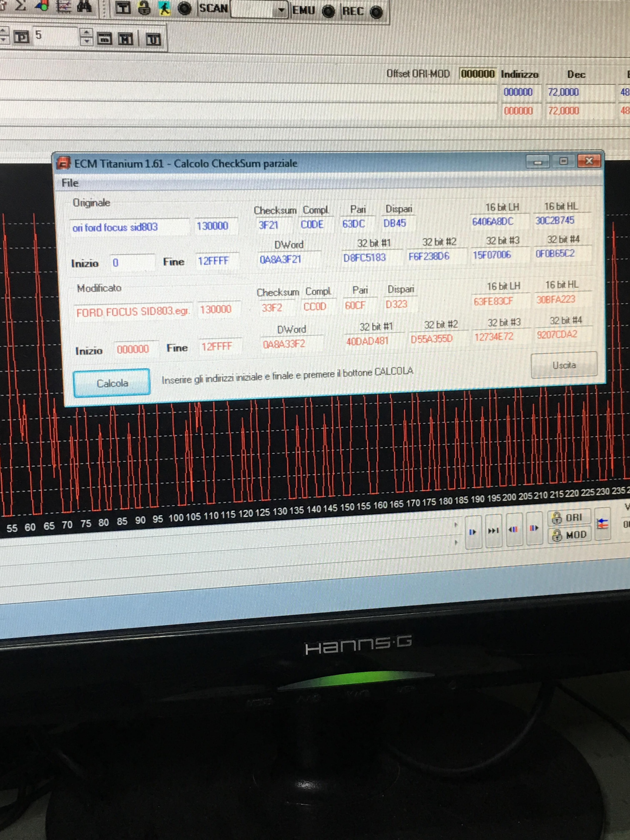630x840 pixels.
Task: Click the Originale size field 130000
Action: 216,226
